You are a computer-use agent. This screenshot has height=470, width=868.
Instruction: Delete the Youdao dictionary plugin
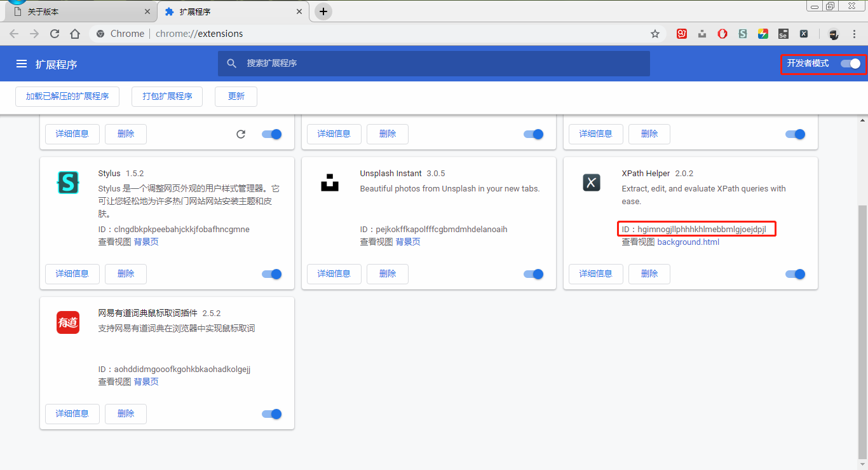(x=126, y=413)
